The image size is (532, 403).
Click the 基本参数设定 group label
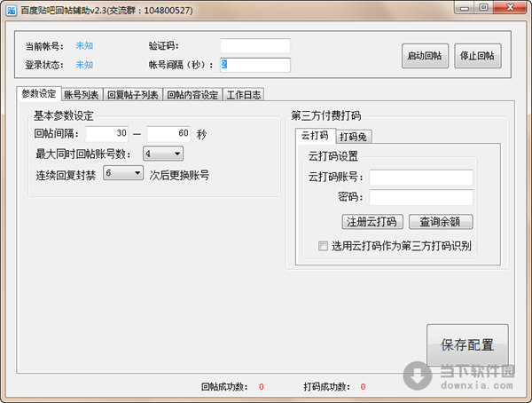(64, 115)
